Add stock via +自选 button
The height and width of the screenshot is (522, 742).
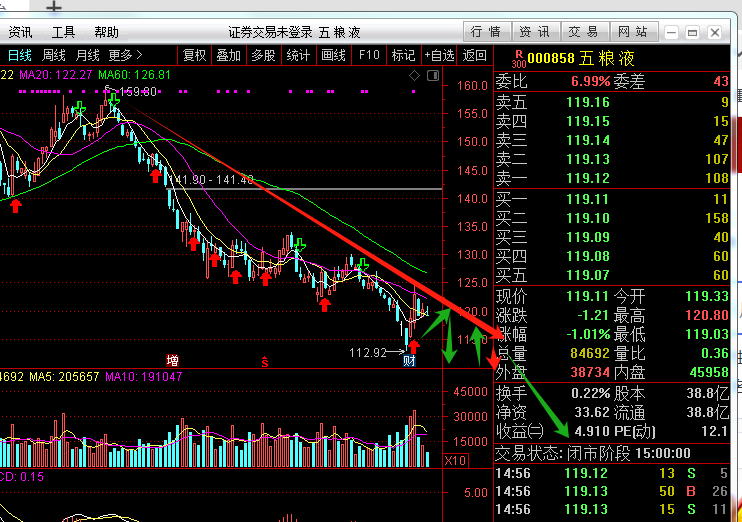(440, 55)
